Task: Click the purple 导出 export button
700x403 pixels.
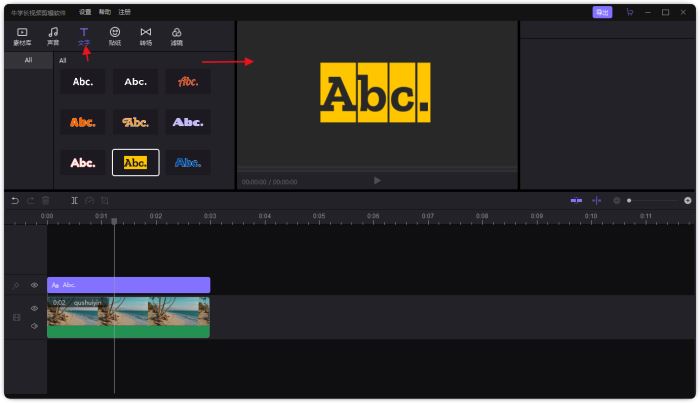Action: (x=602, y=12)
